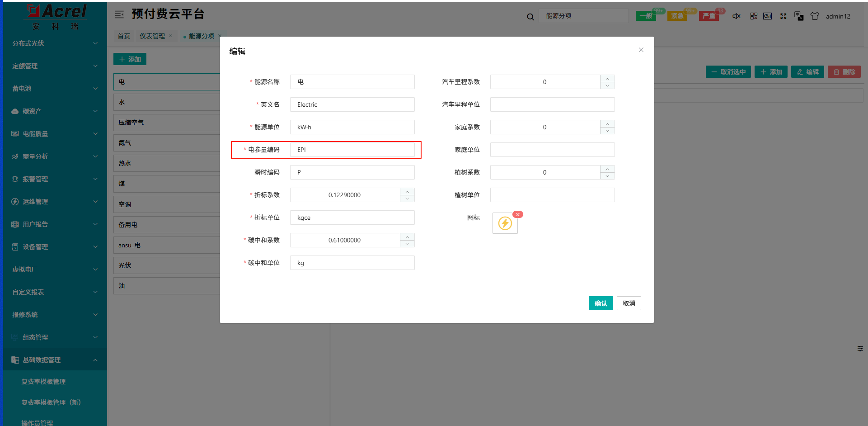Collapse sidebar with the hamburger menu icon

[119, 14]
